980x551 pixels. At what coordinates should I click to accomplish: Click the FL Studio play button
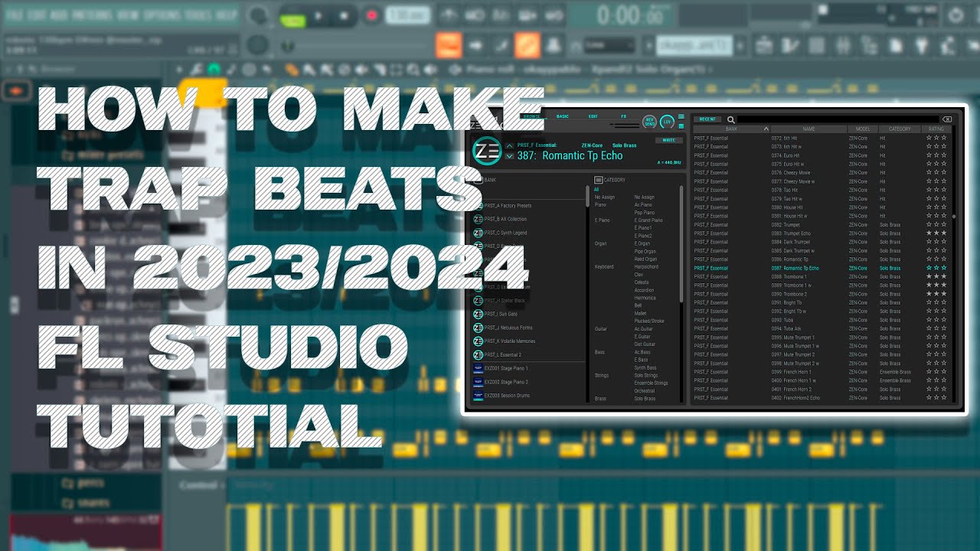point(318,15)
